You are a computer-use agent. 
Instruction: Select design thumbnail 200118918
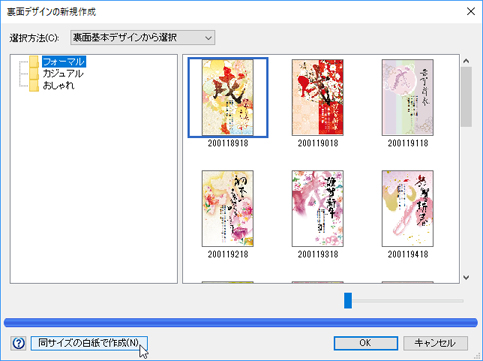228,97
